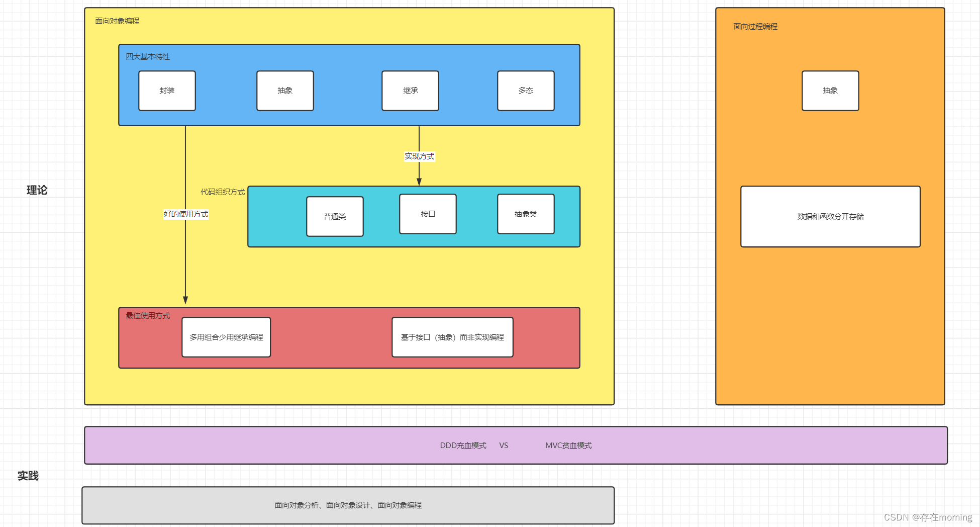Screen dimensions: 980x527
Task: Click the 好的使用方式 arrow label
Action: pyautogui.click(x=186, y=214)
